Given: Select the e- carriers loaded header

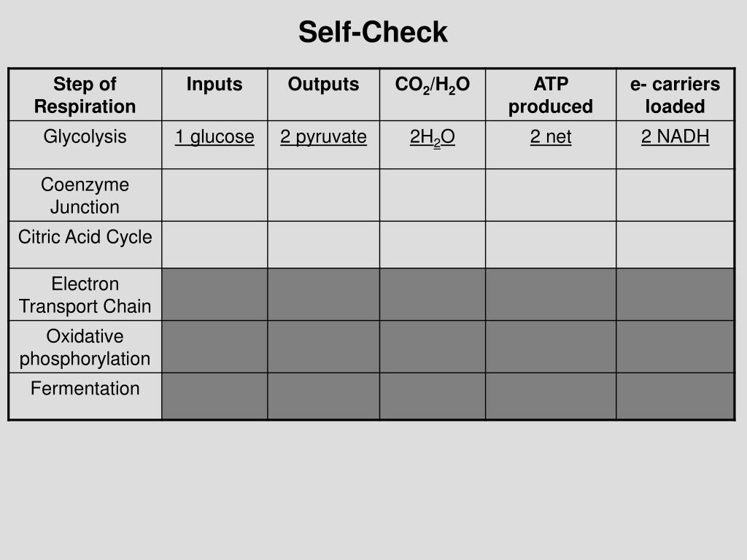Looking at the screenshot, I should click(x=675, y=96).
